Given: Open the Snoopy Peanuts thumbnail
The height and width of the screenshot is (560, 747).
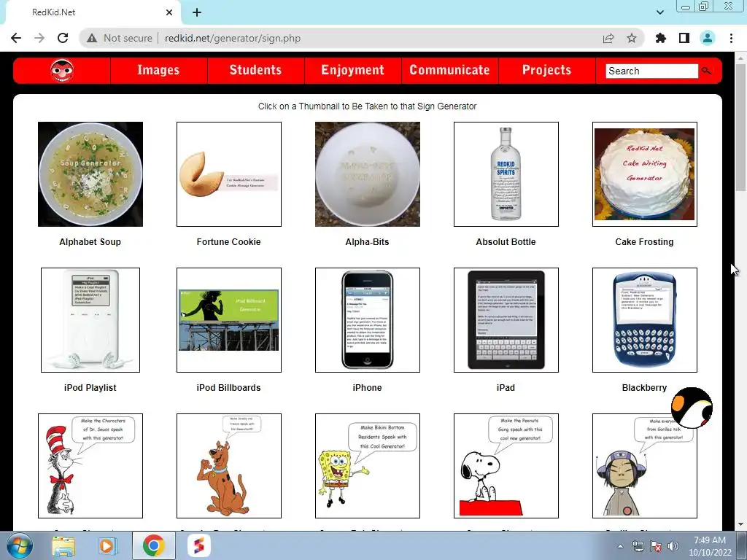Looking at the screenshot, I should point(506,466).
